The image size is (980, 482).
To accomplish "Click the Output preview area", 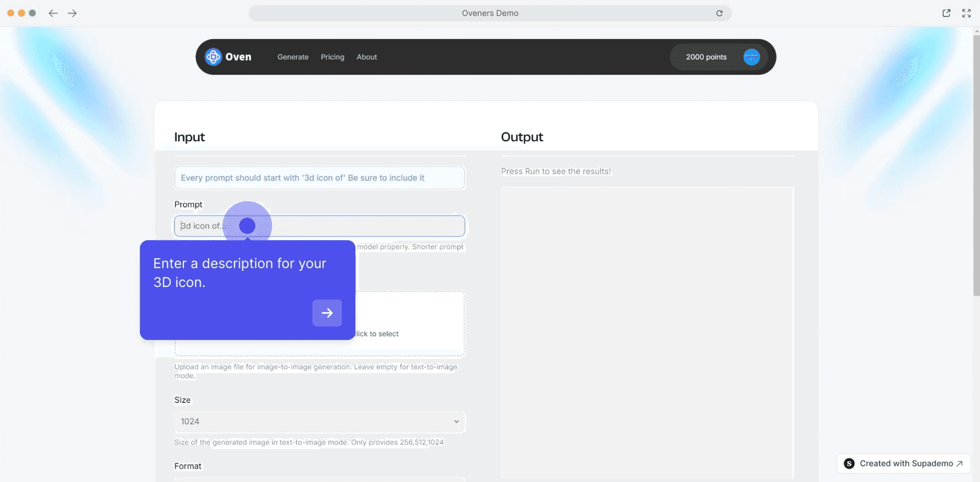I will [648, 333].
